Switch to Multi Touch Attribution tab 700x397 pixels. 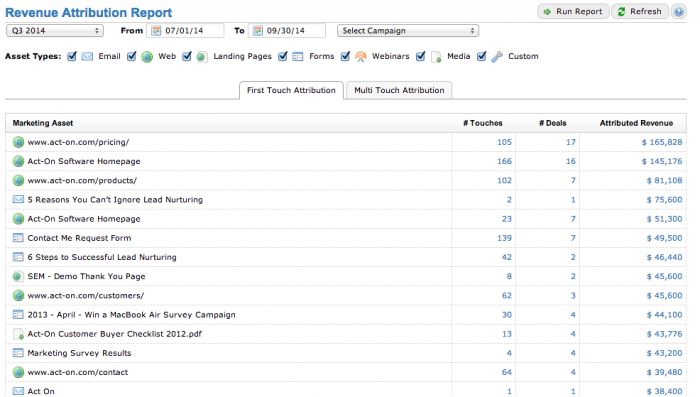[399, 90]
